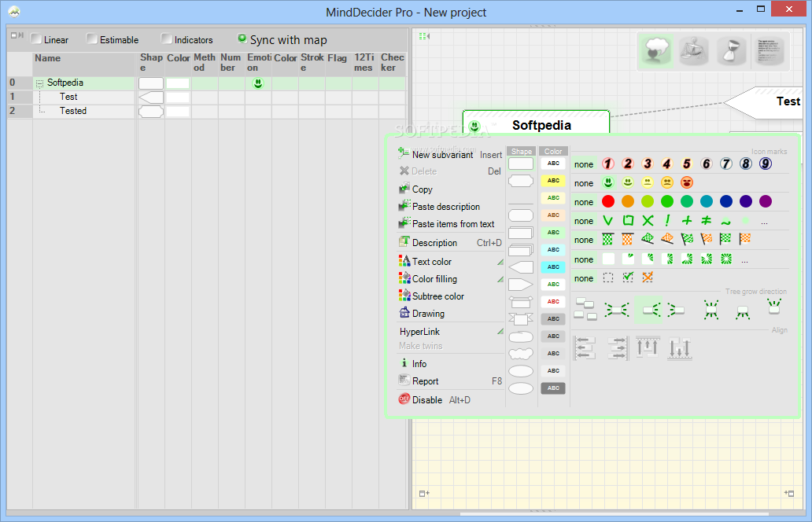Select the cloud shape option
The image size is (812, 522).
pos(521,354)
